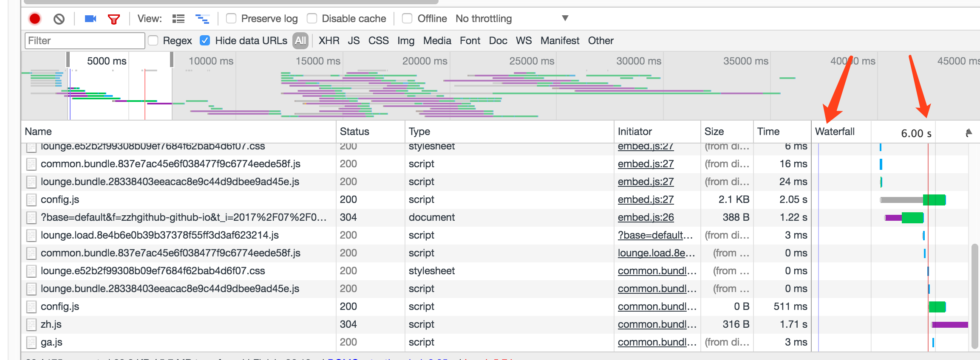Sort by the Type column header

click(510, 132)
